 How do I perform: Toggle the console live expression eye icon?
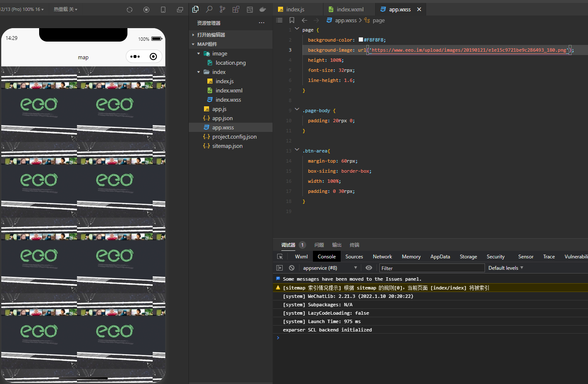click(x=369, y=268)
